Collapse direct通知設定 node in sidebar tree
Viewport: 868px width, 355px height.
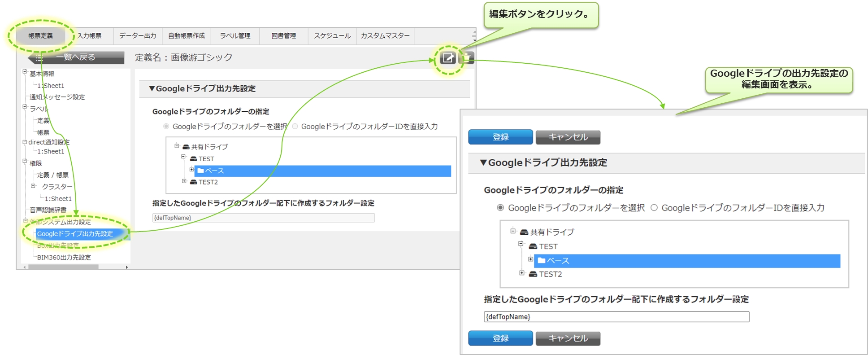tap(25, 142)
